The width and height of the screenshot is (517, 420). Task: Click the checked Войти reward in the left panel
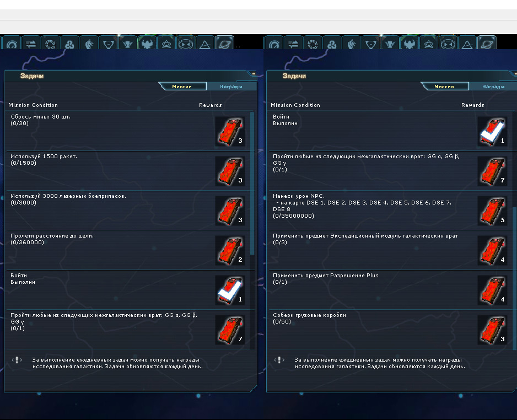[x=230, y=290]
